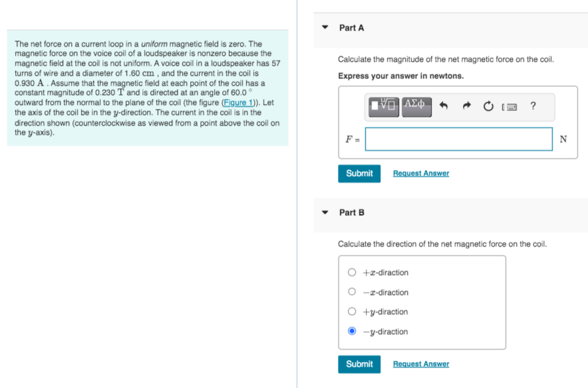Select the +x-direction option
588x388 pixels.
pyautogui.click(x=351, y=272)
